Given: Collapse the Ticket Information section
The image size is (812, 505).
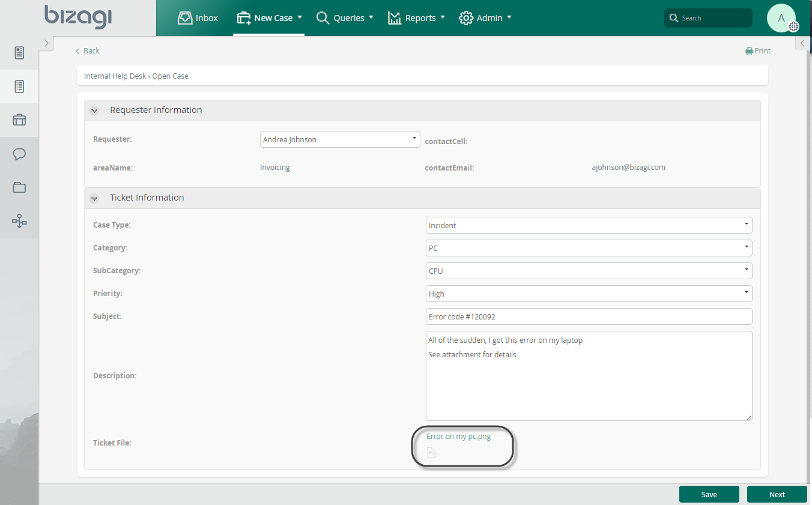Looking at the screenshot, I should click(x=94, y=198).
